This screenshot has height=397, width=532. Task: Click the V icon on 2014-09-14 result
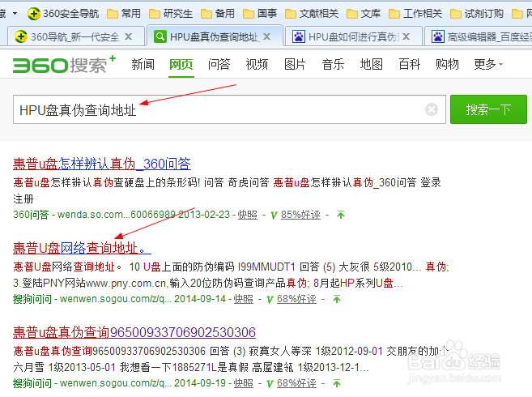pyautogui.click(x=270, y=299)
